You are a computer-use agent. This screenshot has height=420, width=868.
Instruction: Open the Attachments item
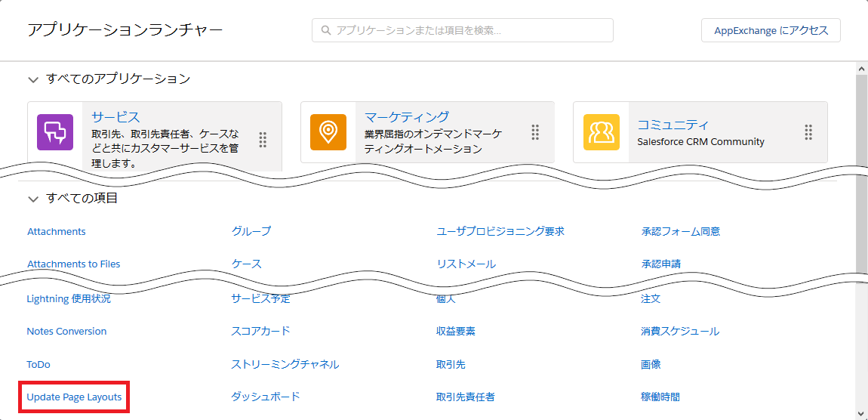[57, 232]
